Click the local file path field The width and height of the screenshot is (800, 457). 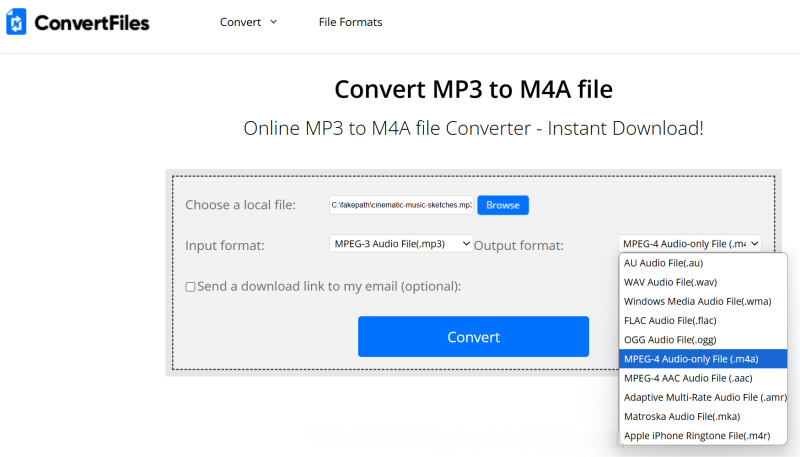[401, 205]
